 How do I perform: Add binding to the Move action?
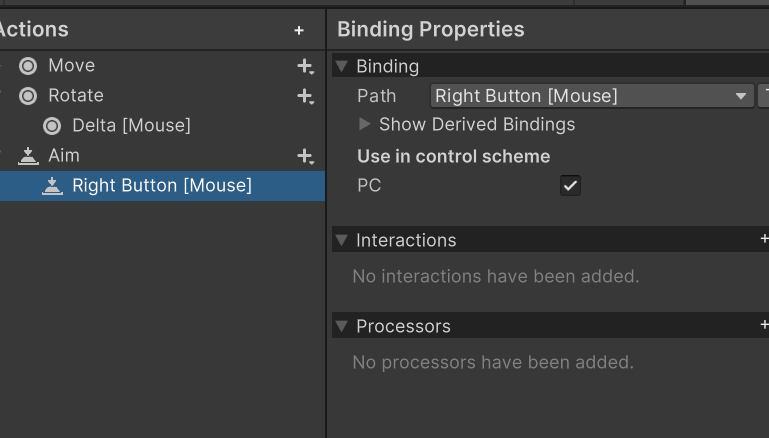pos(305,66)
